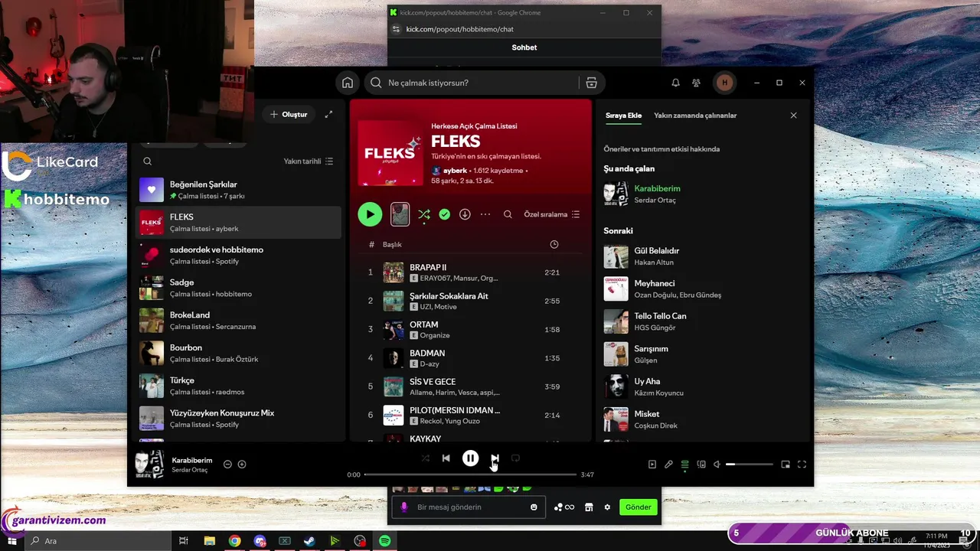Open Serdar Ortaç link in player bar
980x551 pixels.
(x=190, y=470)
